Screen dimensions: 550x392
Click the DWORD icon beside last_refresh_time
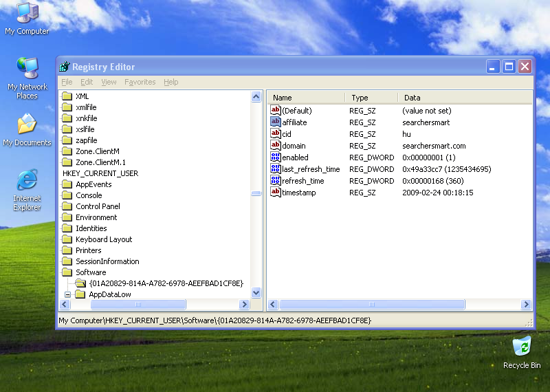tap(276, 168)
